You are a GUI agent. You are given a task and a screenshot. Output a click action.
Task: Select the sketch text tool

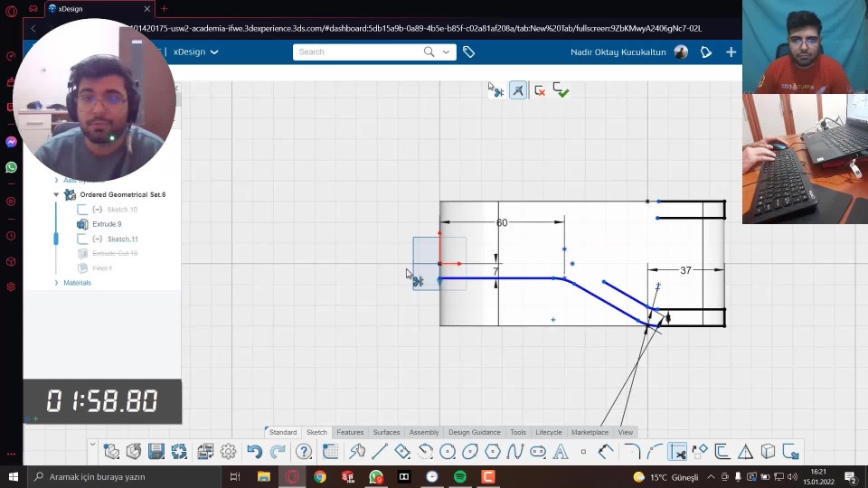(x=561, y=452)
